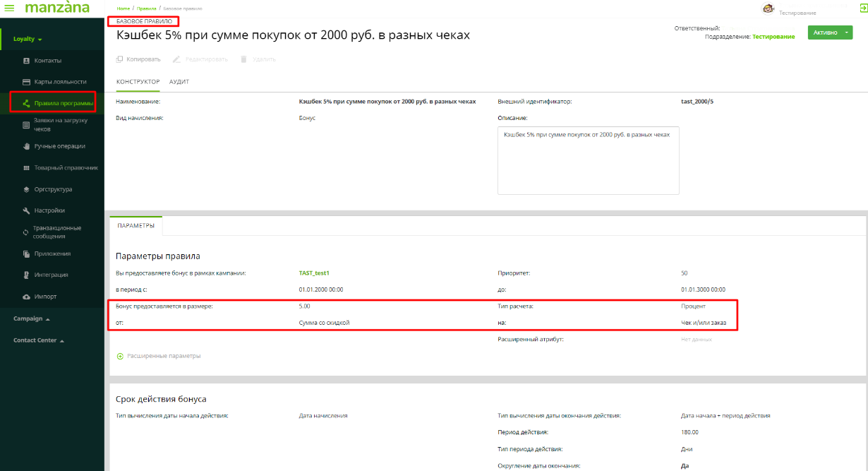Go to Настройки in sidebar
The height and width of the screenshot is (471, 868).
(x=49, y=210)
